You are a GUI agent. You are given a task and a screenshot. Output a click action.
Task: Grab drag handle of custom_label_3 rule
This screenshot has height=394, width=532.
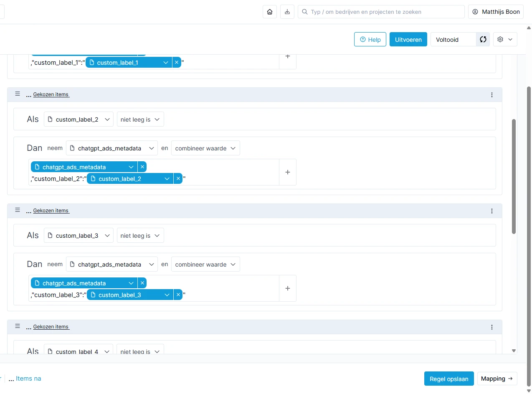18,210
